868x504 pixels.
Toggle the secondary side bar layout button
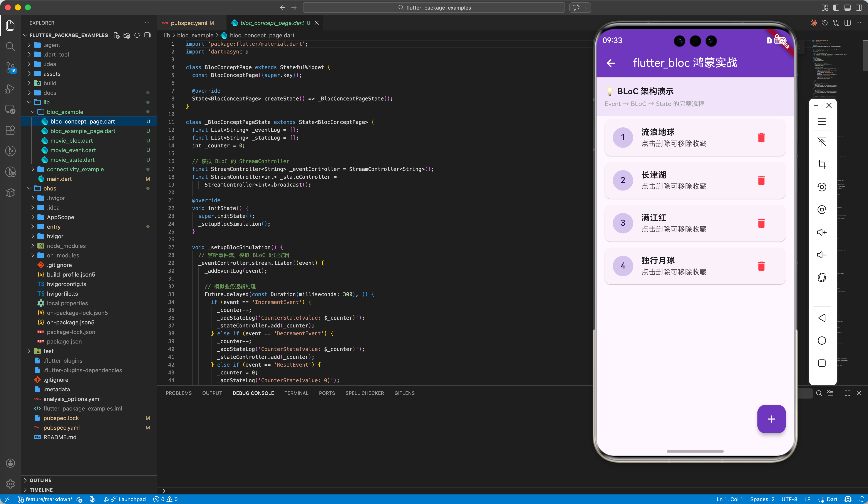(859, 8)
